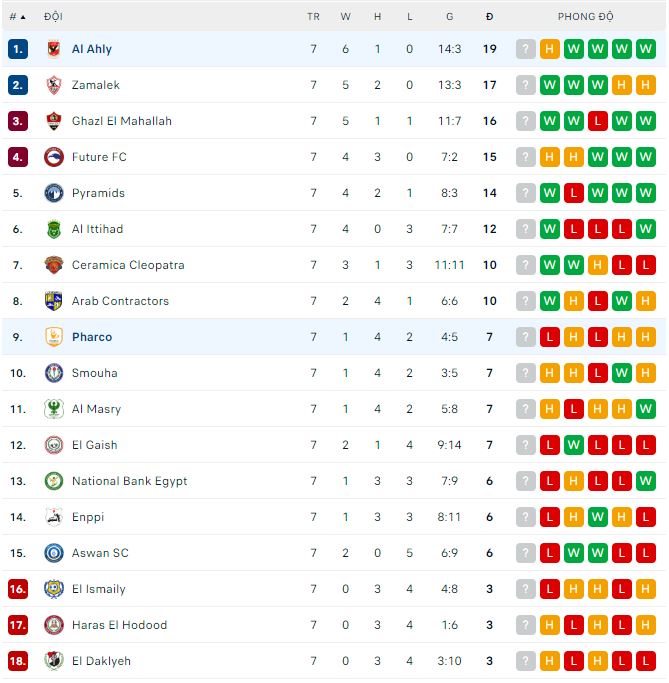The width and height of the screenshot is (669, 683).
Task: Click the El Gaish club crest
Action: 54,445
